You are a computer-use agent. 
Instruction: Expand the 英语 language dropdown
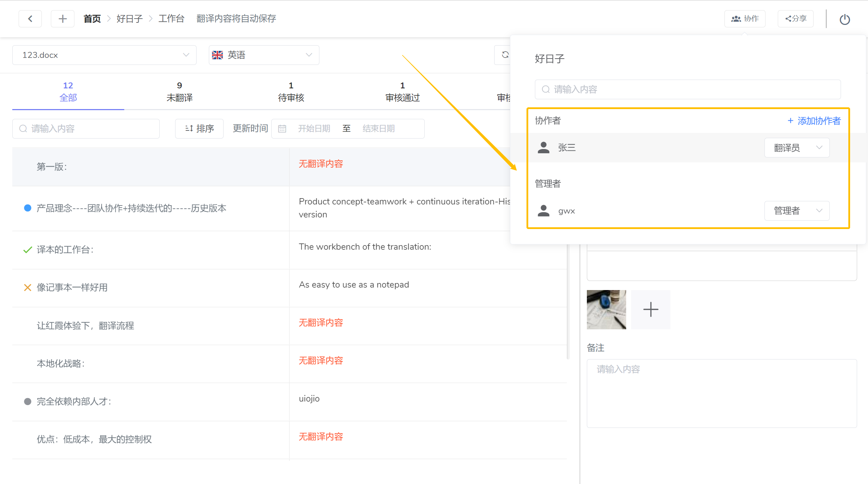[264, 55]
